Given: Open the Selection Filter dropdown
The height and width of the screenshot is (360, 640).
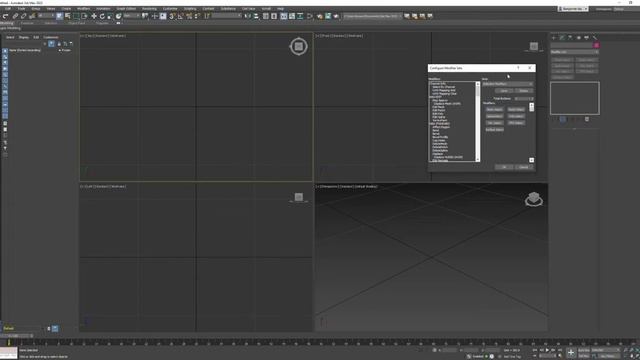Looking at the screenshot, I should [47, 16].
